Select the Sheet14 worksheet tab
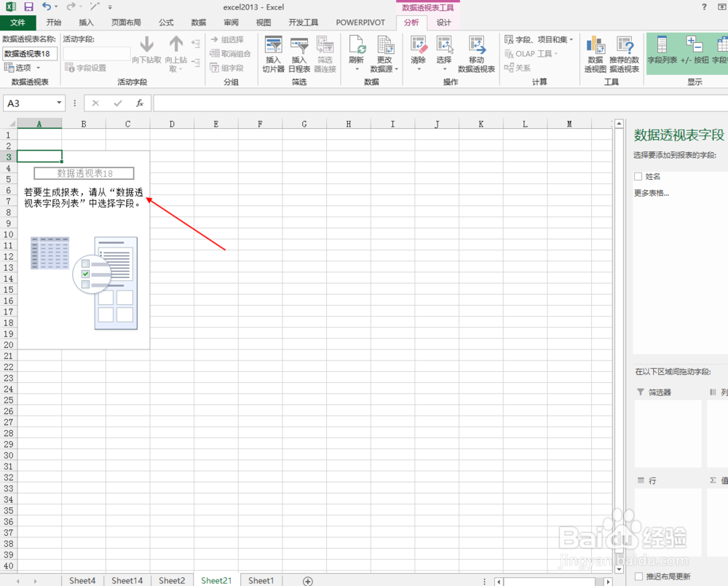 coord(127,580)
